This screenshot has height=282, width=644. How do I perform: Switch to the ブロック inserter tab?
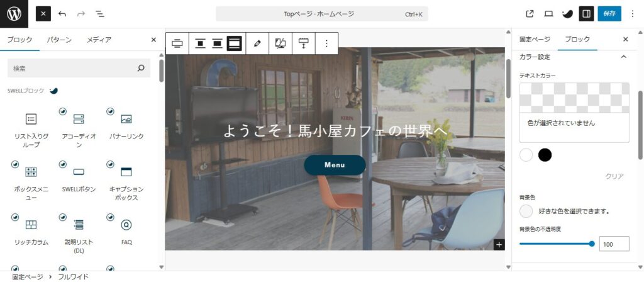[x=19, y=40]
